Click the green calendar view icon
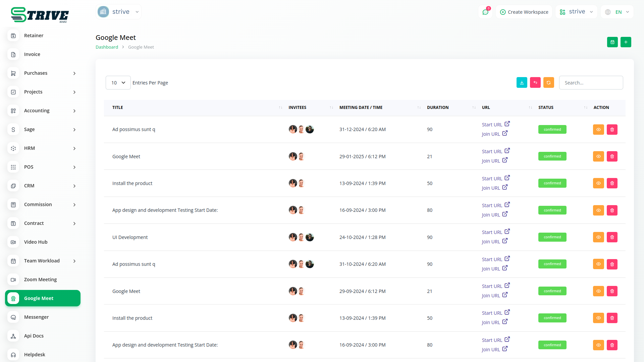644x362 pixels. click(612, 42)
